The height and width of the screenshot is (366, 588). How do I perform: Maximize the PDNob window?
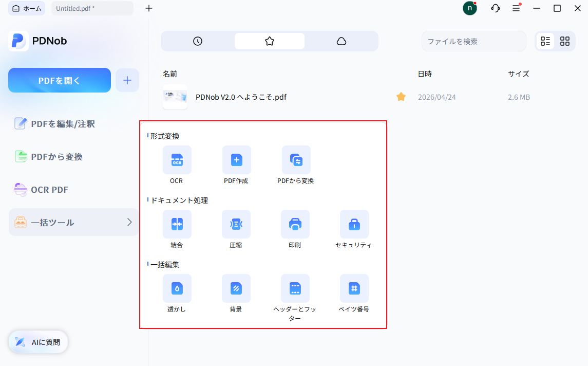coord(557,8)
